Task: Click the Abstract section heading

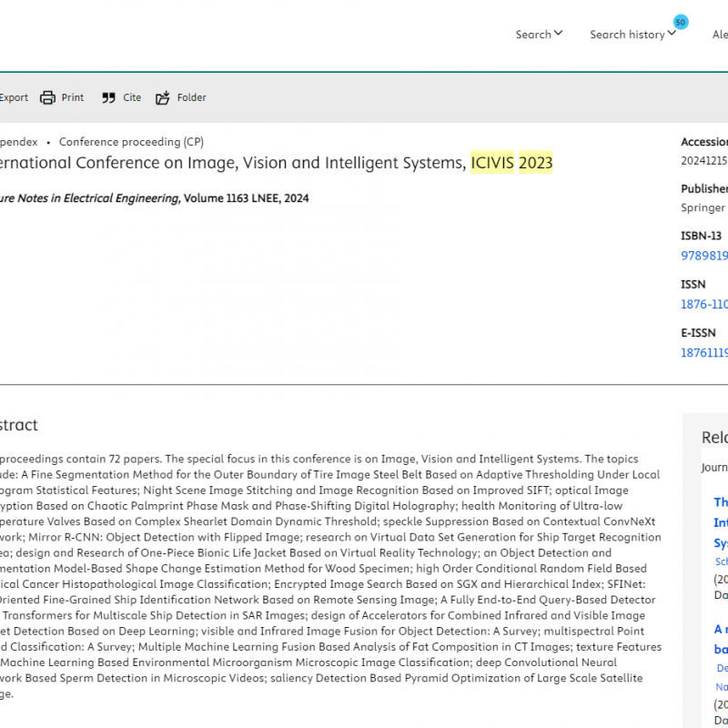Action: [18, 425]
